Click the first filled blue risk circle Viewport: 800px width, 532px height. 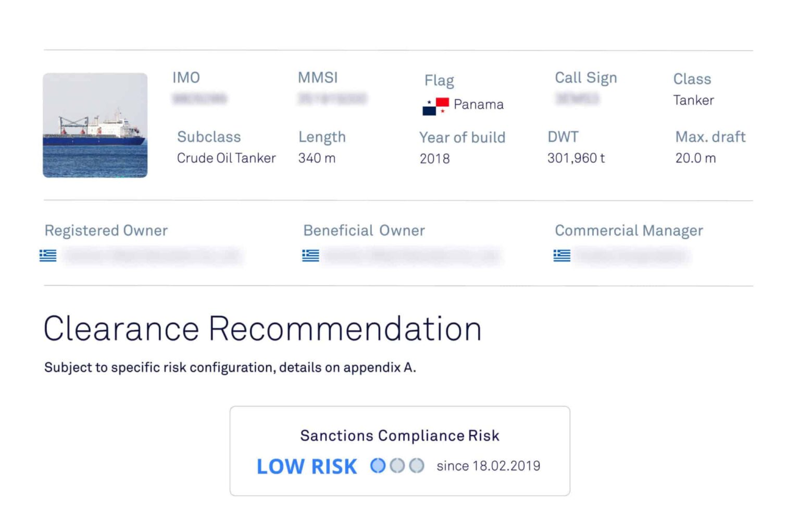(x=378, y=465)
